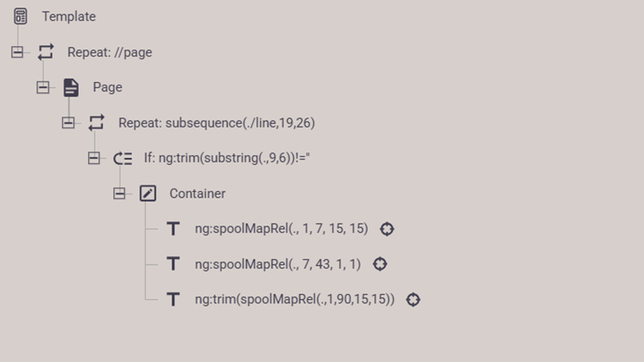Collapse the If: ng:trim condition node
This screenshot has width=644, height=362.
click(x=94, y=158)
